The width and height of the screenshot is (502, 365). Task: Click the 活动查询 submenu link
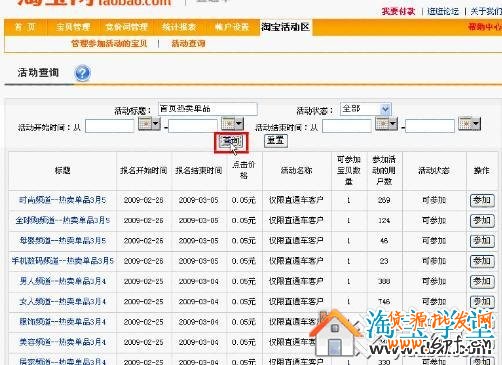coord(188,44)
